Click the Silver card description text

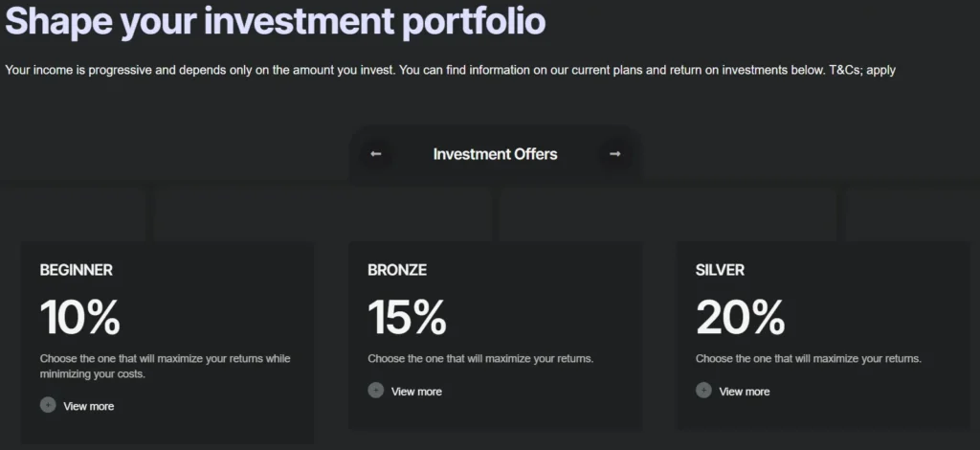(x=808, y=359)
